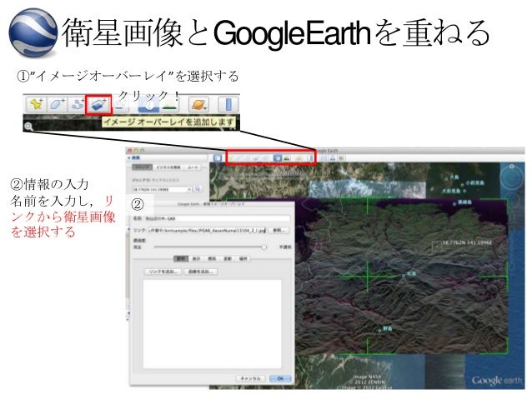The width and height of the screenshot is (532, 399).
Task: Click the look-around compass ring on the map
Action: coord(511,177)
